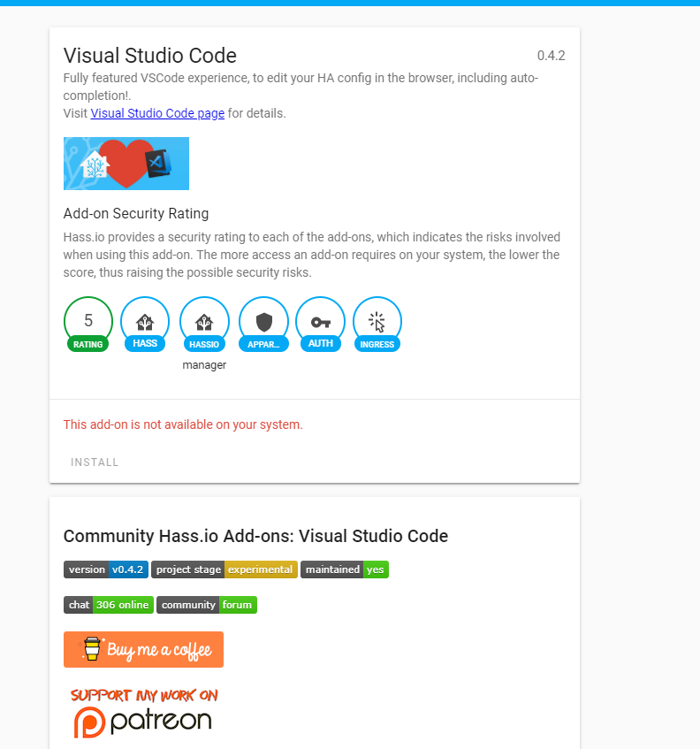Click the coffee cup on the donation button
The image size is (700, 749).
click(x=89, y=648)
